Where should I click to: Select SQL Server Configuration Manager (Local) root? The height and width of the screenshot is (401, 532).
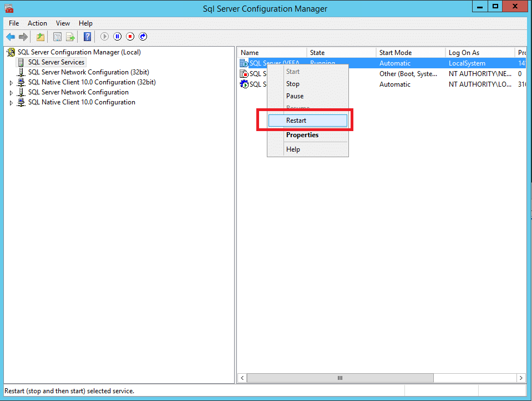pyautogui.click(x=79, y=52)
